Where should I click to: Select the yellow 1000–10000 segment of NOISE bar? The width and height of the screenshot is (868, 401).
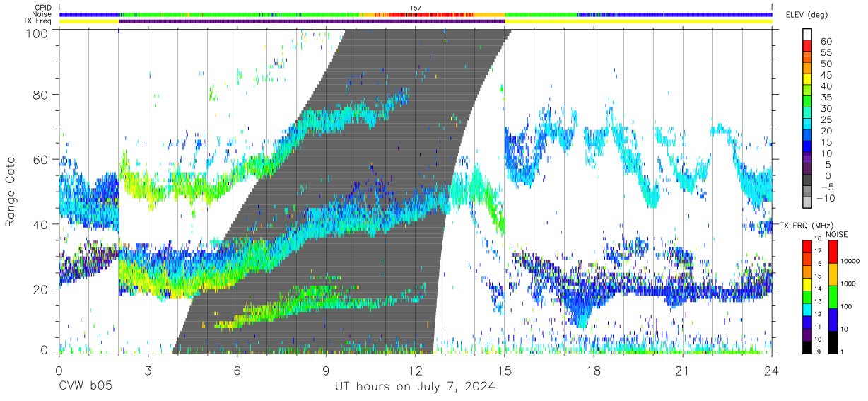(x=833, y=274)
